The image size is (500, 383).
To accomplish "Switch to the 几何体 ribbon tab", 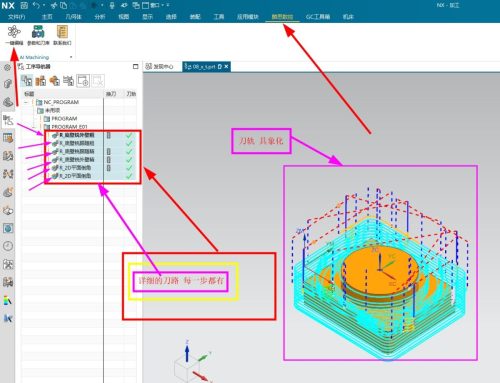I will pos(73,17).
